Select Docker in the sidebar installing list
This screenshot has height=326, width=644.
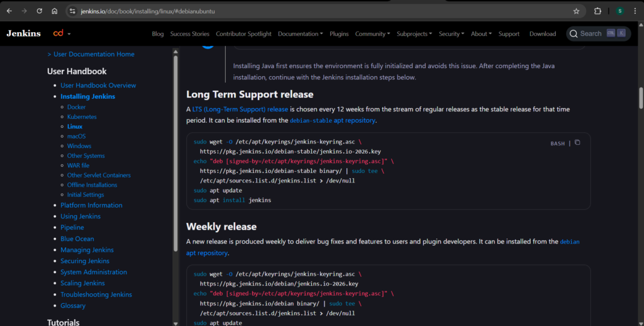76,107
